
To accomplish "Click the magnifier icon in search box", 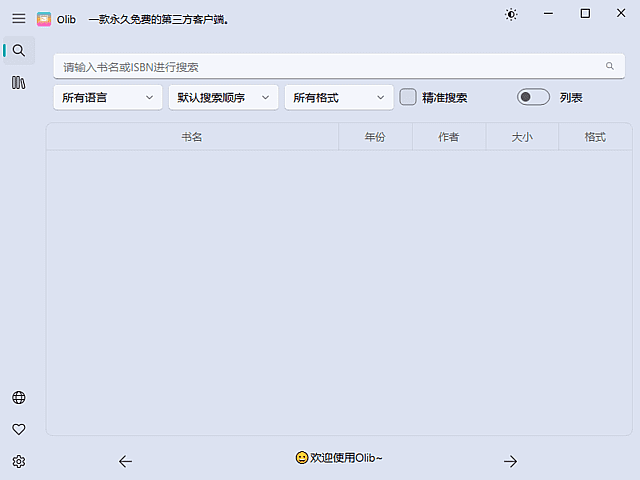I will [609, 67].
